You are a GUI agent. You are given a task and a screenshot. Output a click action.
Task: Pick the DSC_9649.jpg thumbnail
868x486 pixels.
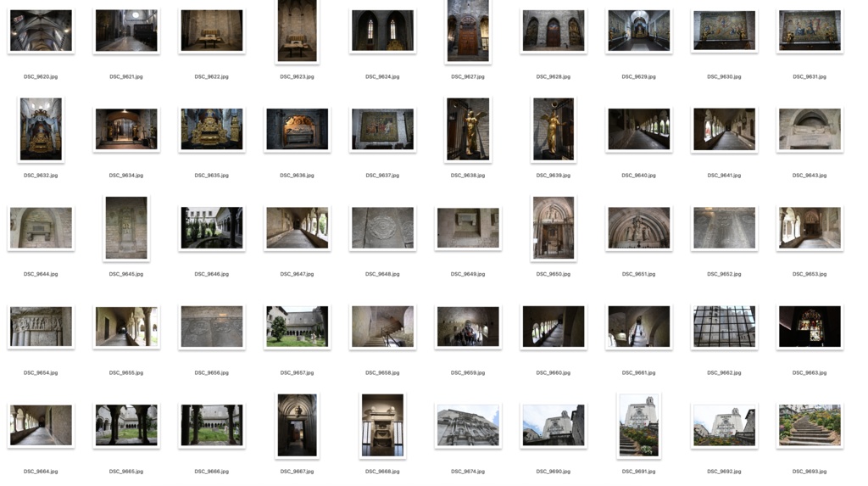click(x=468, y=228)
